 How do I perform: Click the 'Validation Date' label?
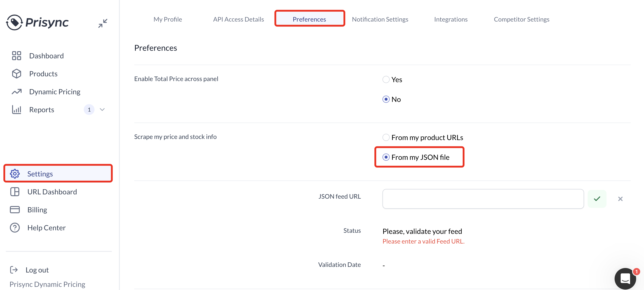(x=339, y=265)
